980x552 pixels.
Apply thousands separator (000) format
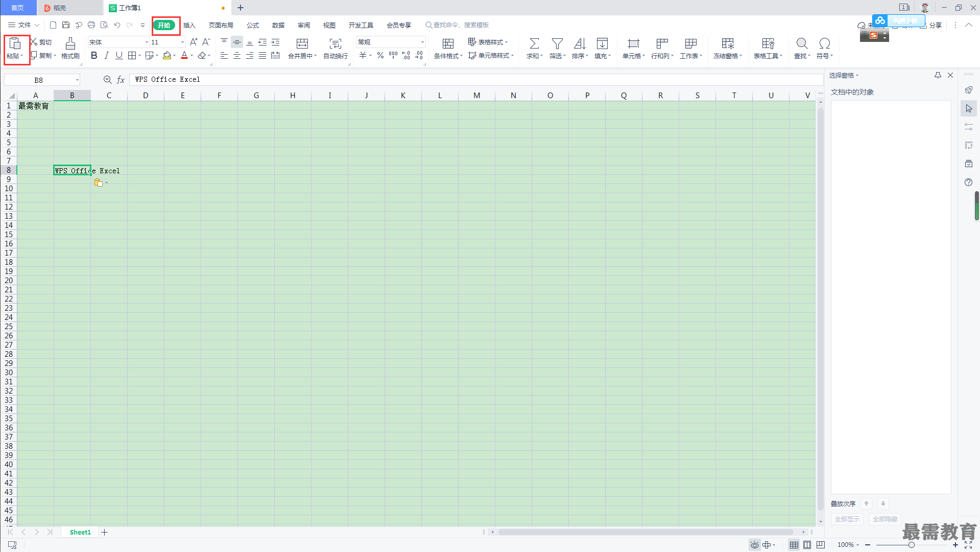click(x=393, y=56)
